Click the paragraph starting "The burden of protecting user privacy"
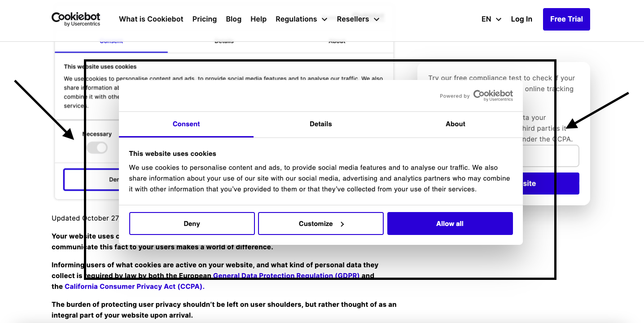644x323 pixels. tap(224, 310)
